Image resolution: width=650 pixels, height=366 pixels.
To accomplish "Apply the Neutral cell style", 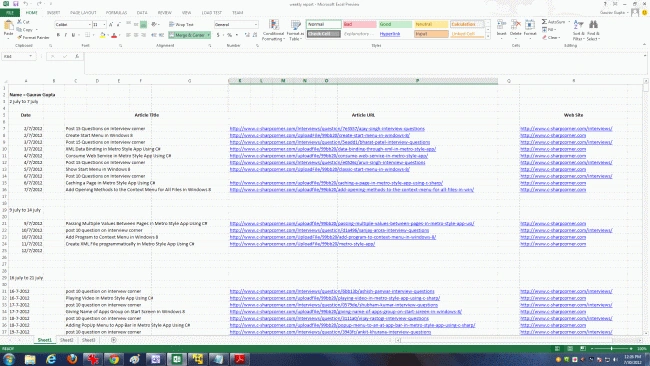I will click(431, 24).
